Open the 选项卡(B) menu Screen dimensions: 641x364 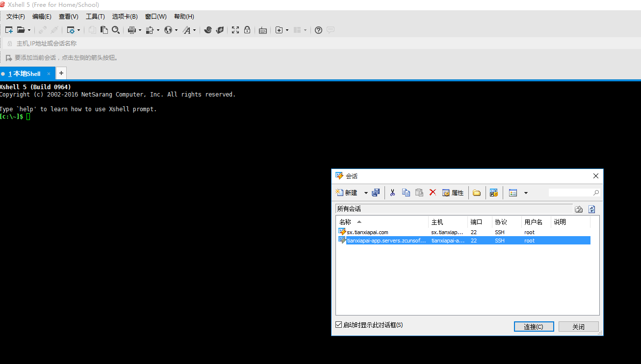[x=125, y=17]
